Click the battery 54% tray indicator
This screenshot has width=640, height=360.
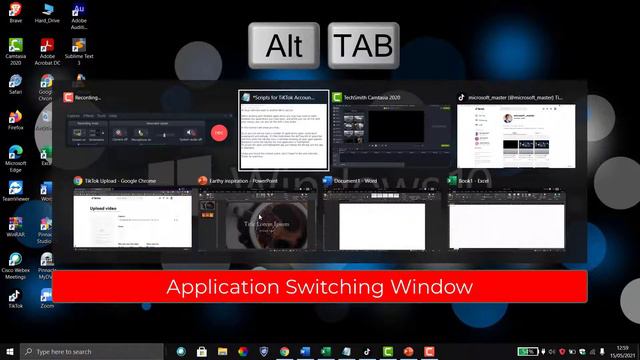click(527, 351)
